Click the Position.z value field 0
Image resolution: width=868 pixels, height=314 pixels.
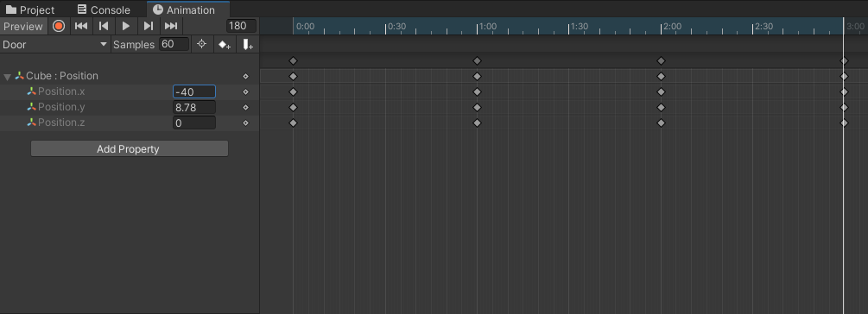pos(194,122)
